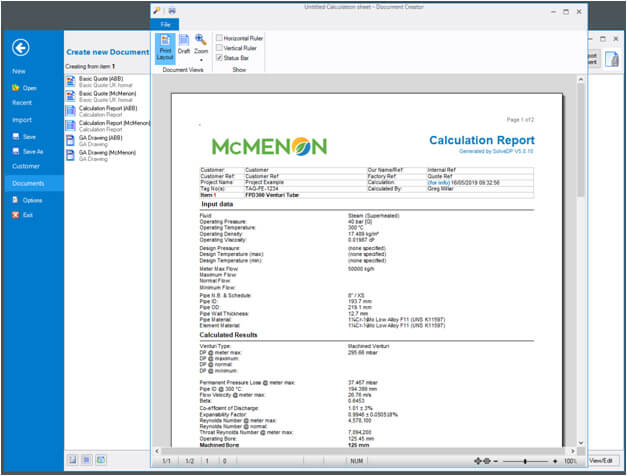Click the vertical scrollbar down arrow
The image size is (627, 476).
click(x=581, y=443)
